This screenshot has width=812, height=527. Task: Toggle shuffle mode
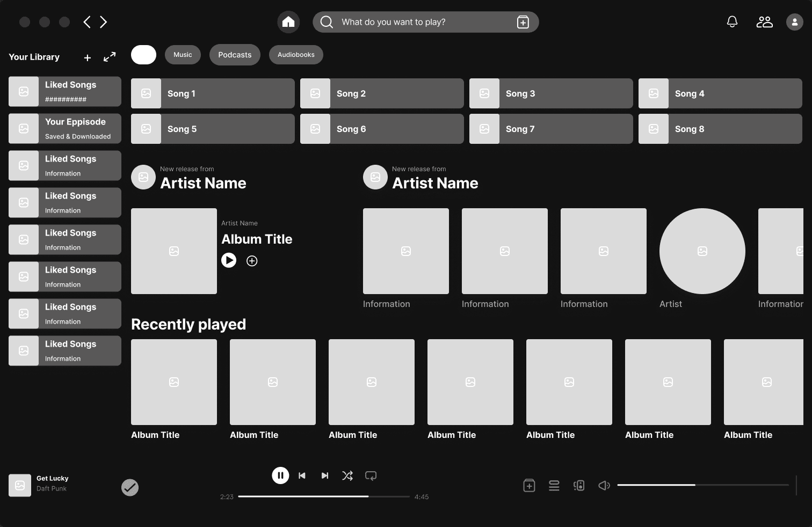click(x=347, y=475)
